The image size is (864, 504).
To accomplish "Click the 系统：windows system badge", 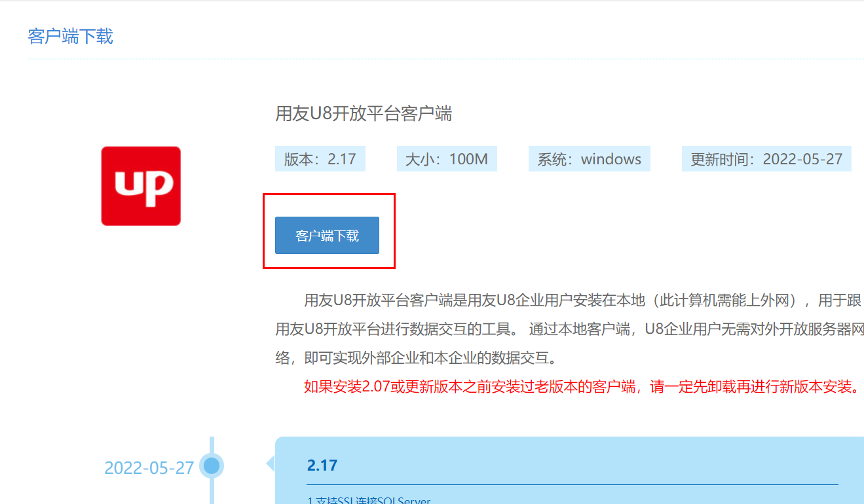I will (x=589, y=159).
